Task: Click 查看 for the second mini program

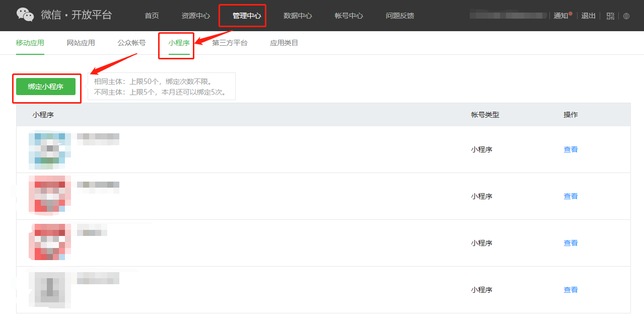Action: 570,196
